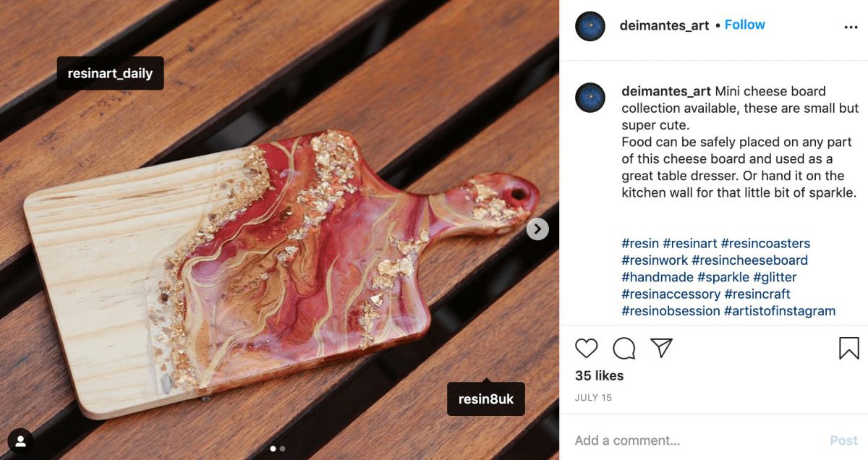The height and width of the screenshot is (460, 868).
Task: View the 35 likes list
Action: (599, 375)
